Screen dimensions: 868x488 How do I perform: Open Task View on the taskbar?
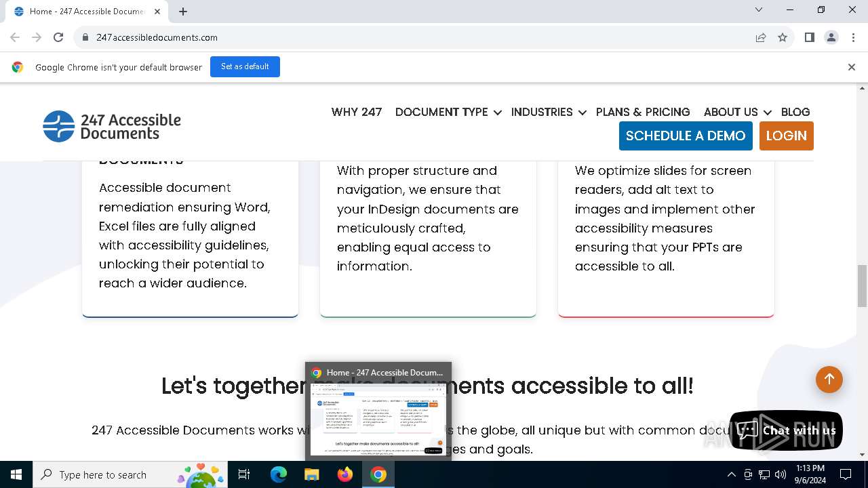(x=244, y=474)
